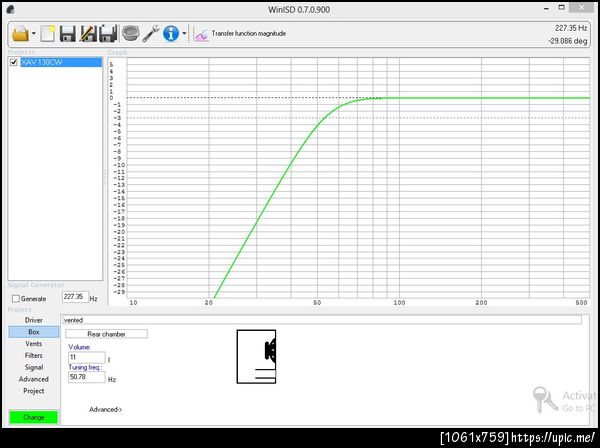
Task: Switch to the Project tab
Action: [34, 391]
